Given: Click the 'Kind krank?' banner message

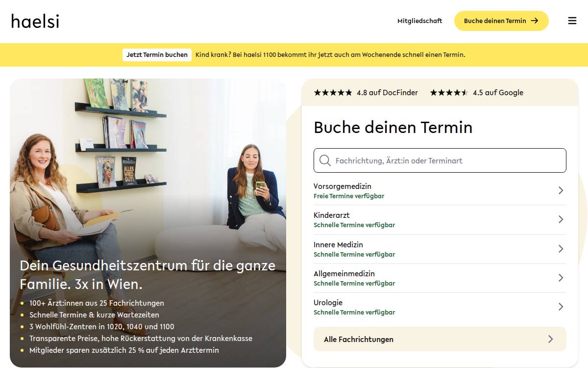Looking at the screenshot, I should tap(330, 54).
